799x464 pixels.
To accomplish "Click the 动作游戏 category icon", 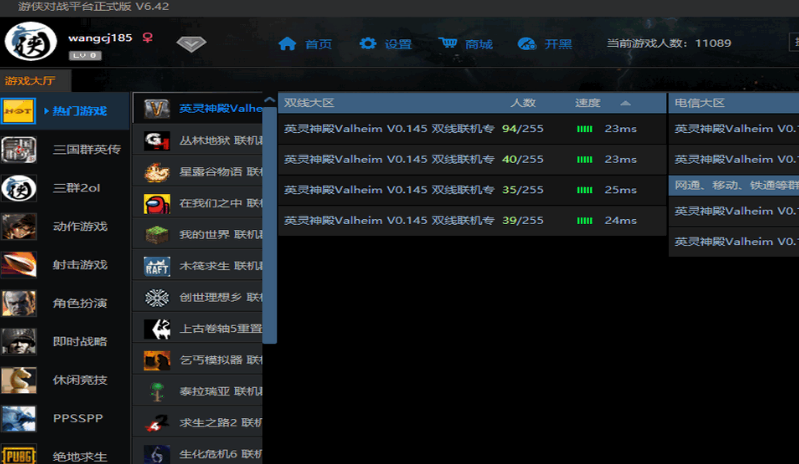I will [18, 226].
